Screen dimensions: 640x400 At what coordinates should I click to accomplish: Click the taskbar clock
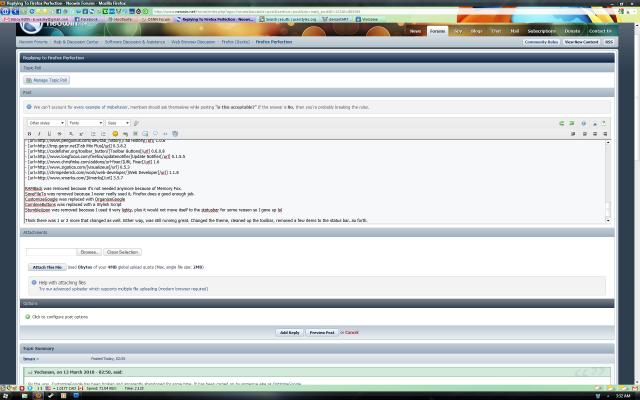pyautogui.click(x=623, y=396)
